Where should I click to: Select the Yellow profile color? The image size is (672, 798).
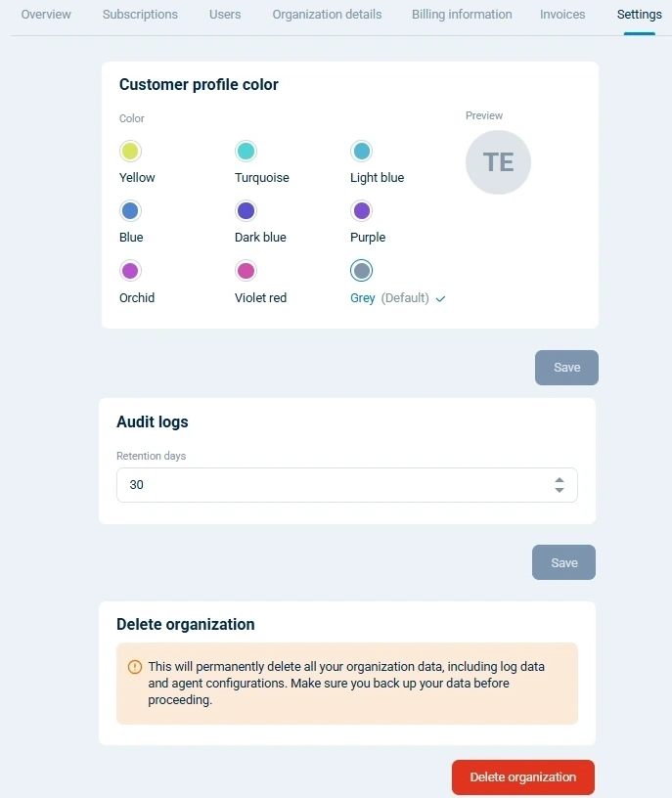coord(129,151)
